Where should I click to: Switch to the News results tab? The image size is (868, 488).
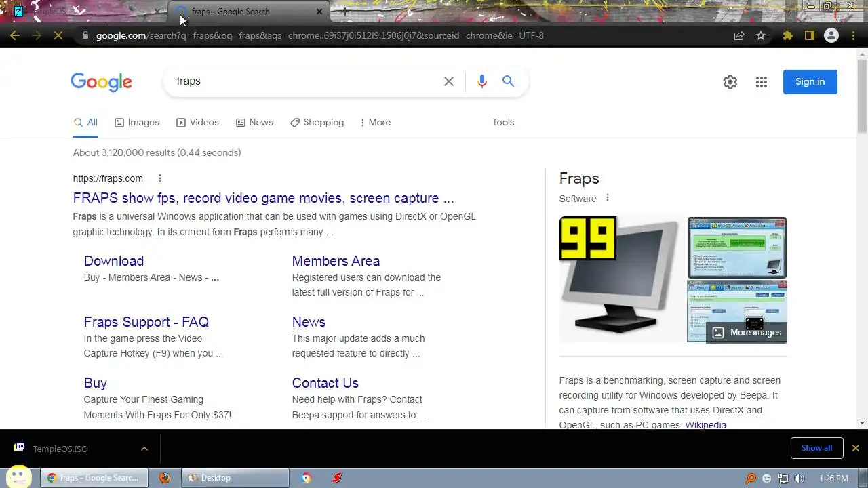click(254, 123)
